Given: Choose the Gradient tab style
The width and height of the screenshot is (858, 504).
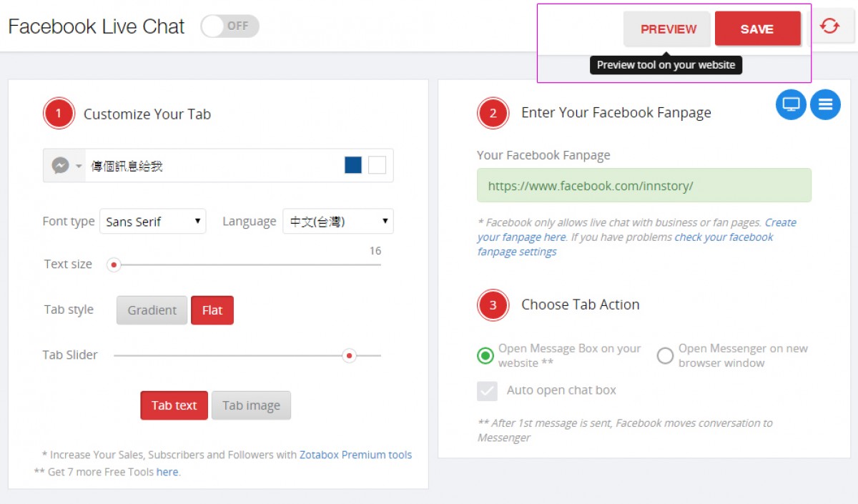Looking at the screenshot, I should coord(152,310).
